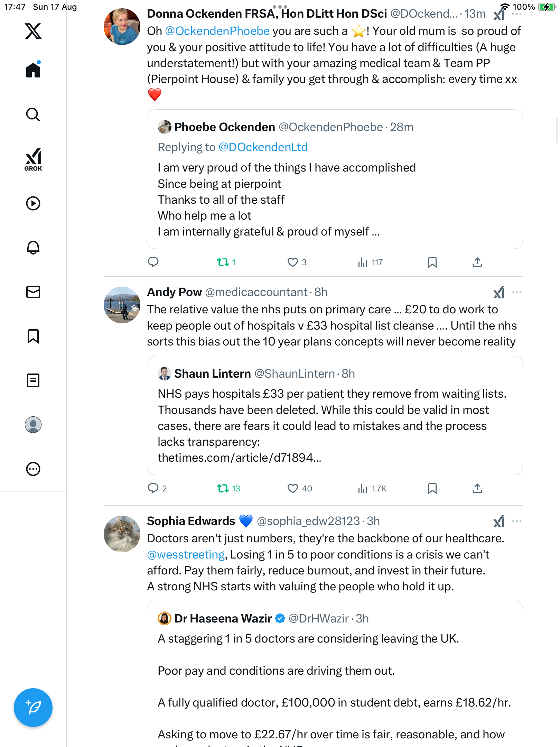Image resolution: width=560 pixels, height=747 pixels.
Task: Tap the compose new post button
Action: (33, 708)
